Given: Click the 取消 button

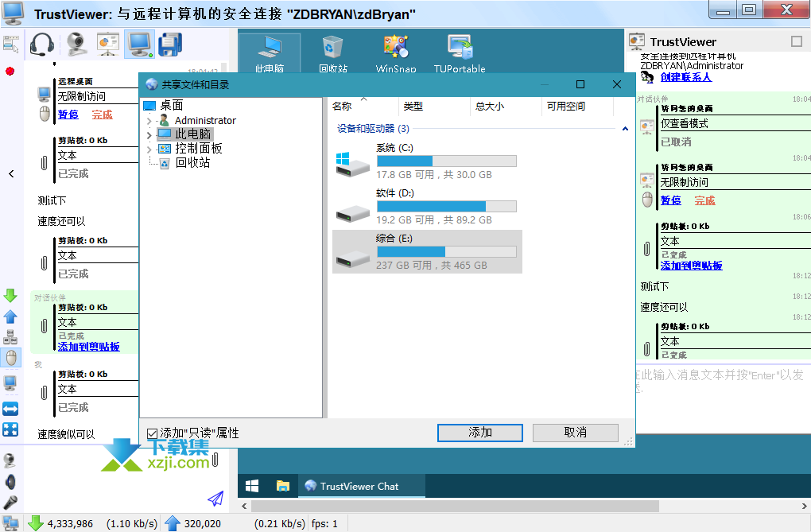Looking at the screenshot, I should (x=576, y=433).
